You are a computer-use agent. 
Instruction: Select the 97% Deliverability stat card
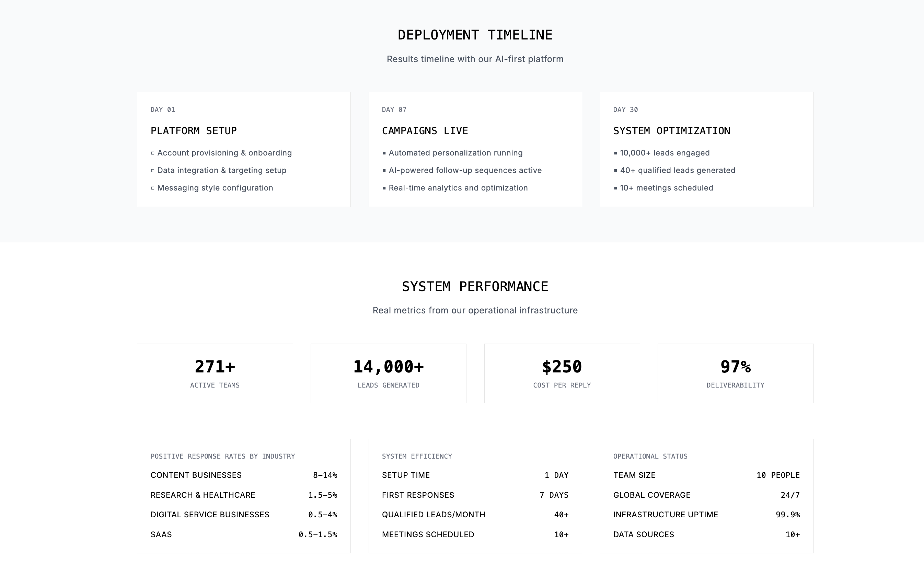(735, 373)
